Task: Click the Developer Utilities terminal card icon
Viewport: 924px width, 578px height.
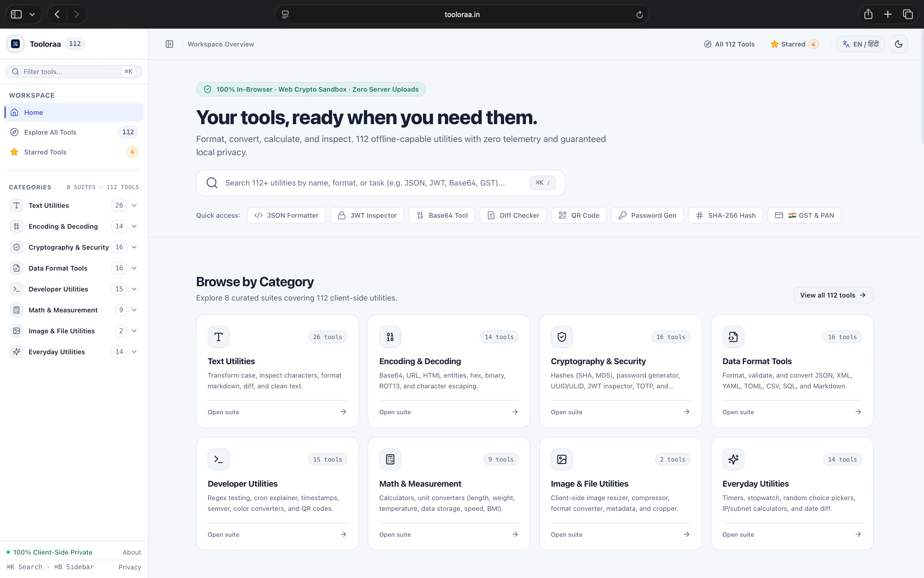Action: pyautogui.click(x=218, y=459)
